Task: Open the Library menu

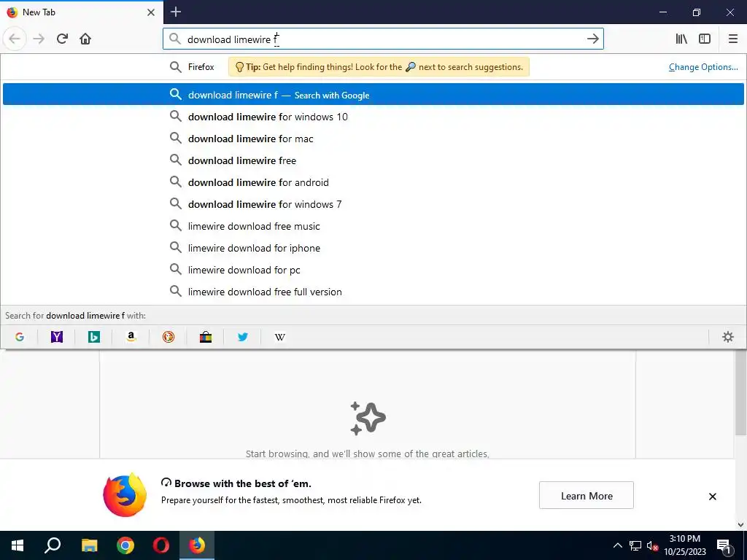Action: 681,39
